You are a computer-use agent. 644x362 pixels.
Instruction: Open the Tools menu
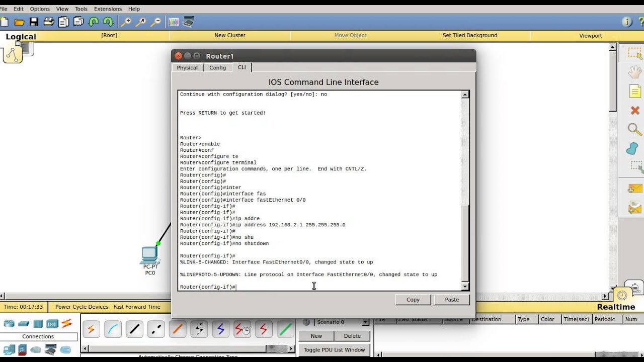(x=81, y=9)
